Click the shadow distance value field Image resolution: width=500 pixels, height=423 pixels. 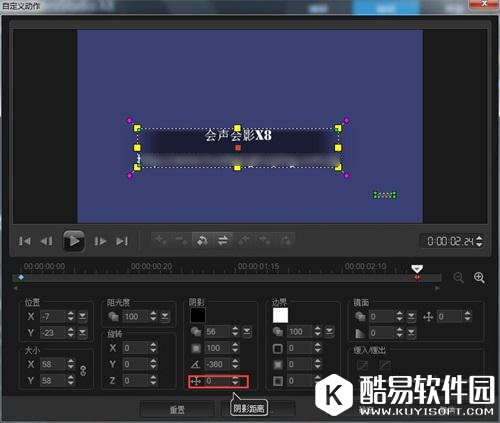pos(218,381)
